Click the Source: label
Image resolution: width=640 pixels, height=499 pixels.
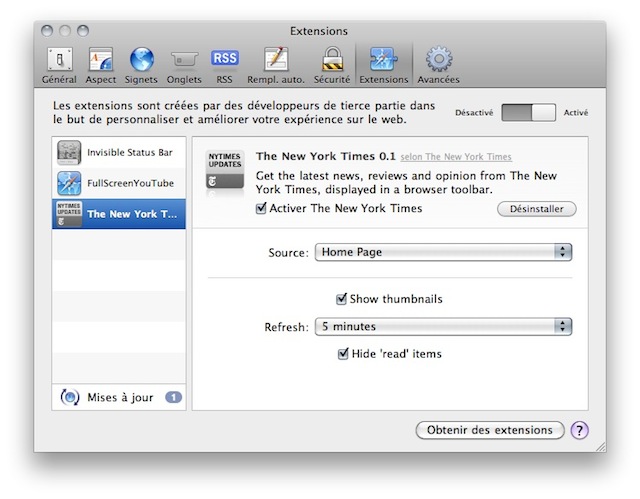tap(288, 253)
